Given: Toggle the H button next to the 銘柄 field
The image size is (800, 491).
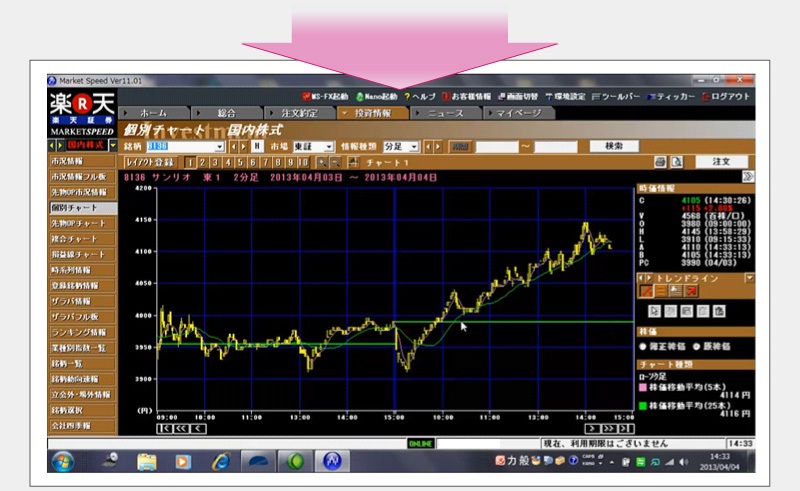Looking at the screenshot, I should point(257,146).
